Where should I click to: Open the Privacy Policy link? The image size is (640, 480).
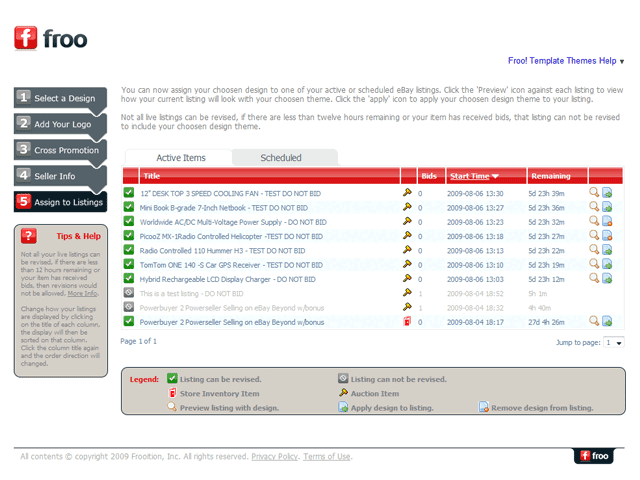tap(274, 456)
